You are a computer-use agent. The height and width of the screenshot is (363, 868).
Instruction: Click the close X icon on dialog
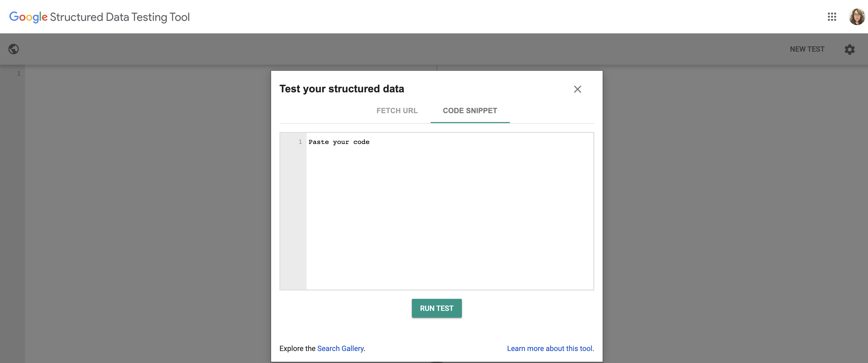coord(578,89)
